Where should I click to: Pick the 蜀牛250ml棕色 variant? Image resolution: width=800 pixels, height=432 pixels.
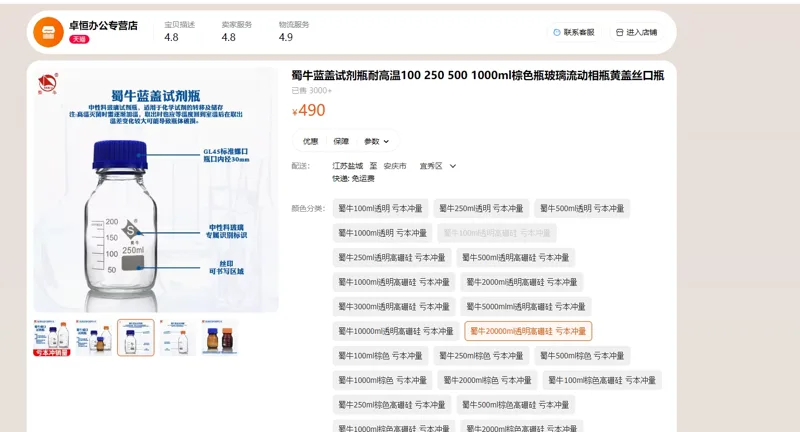click(x=481, y=355)
